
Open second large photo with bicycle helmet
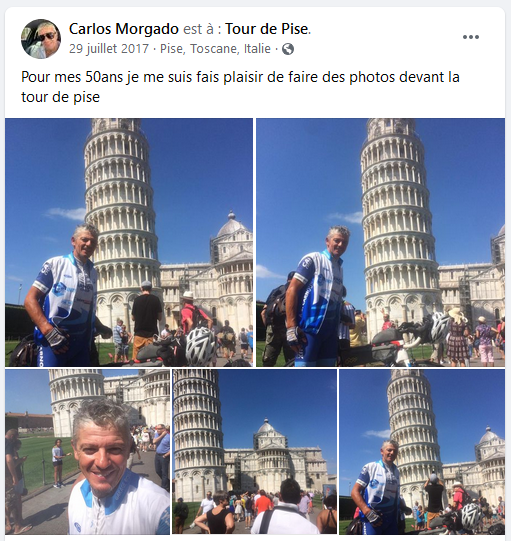click(380, 242)
